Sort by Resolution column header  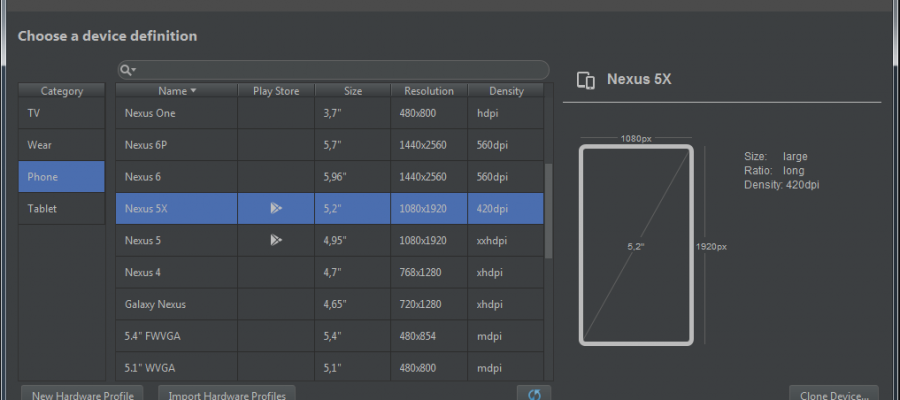pos(428,91)
